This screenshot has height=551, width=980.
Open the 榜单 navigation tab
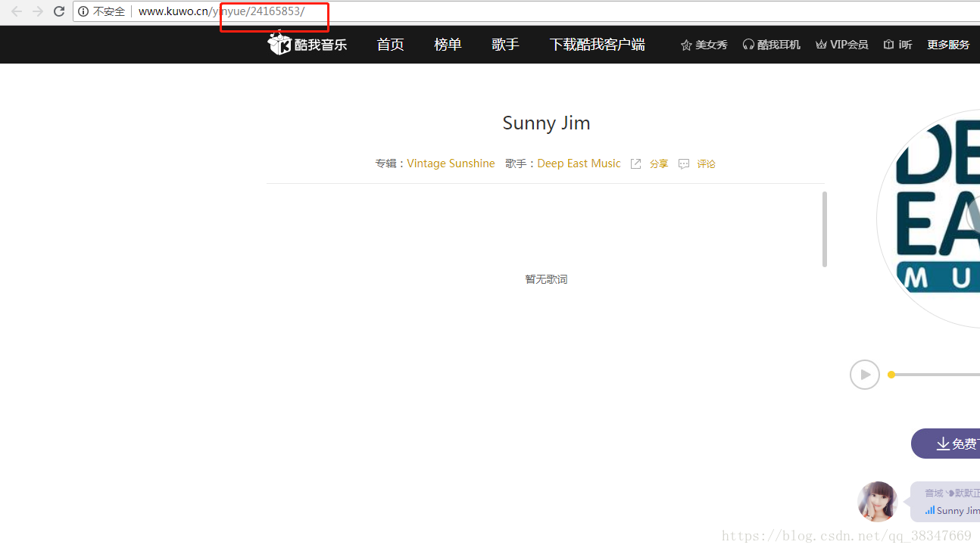coord(448,45)
